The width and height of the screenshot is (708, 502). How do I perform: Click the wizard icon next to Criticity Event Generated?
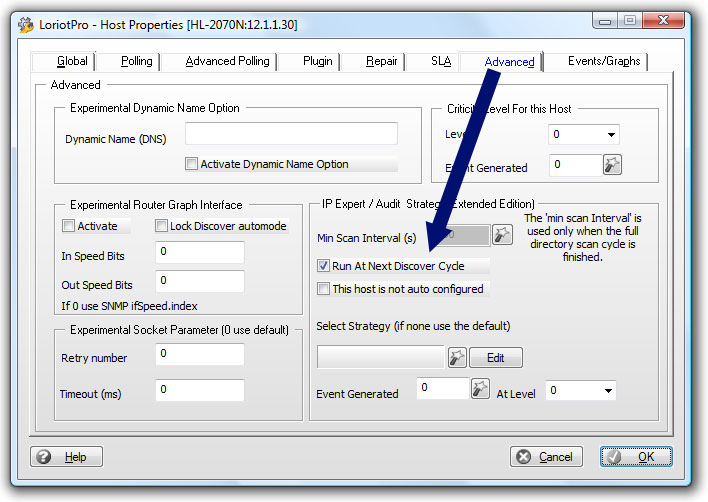click(612, 164)
